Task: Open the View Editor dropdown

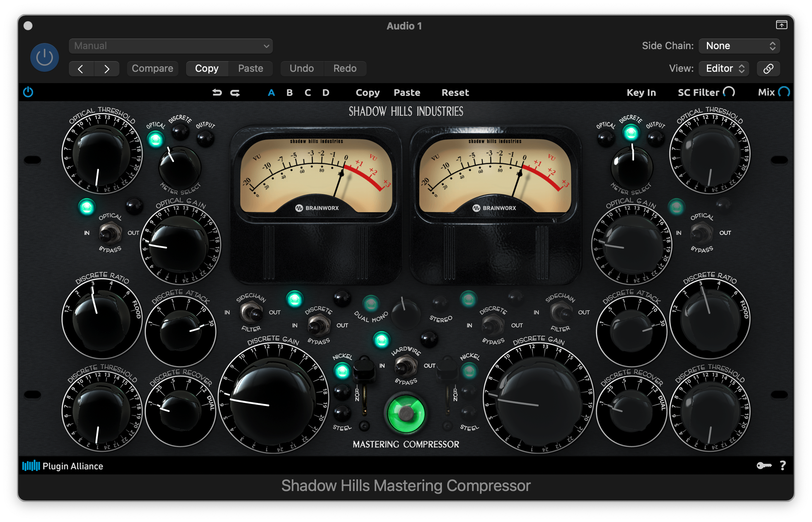Action: pyautogui.click(x=723, y=68)
